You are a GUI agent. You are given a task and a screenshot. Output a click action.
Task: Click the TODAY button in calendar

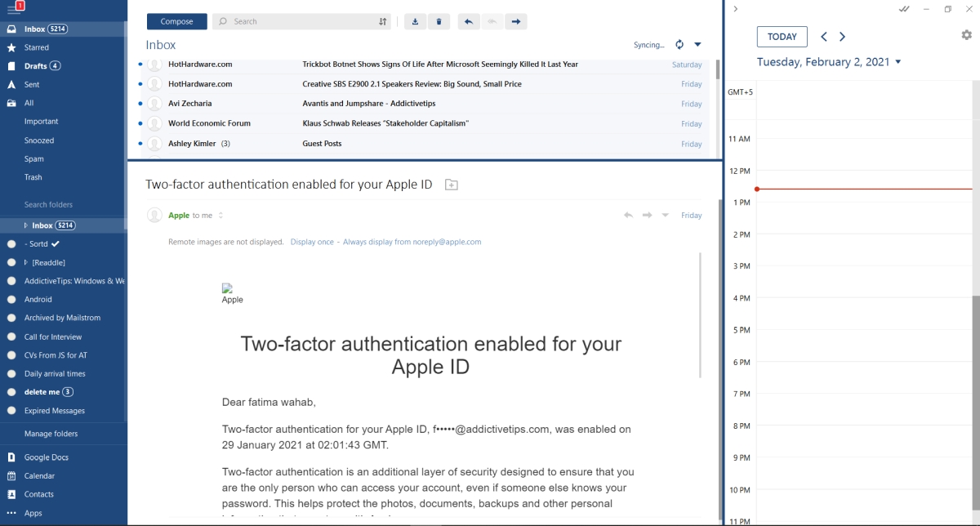click(x=782, y=37)
